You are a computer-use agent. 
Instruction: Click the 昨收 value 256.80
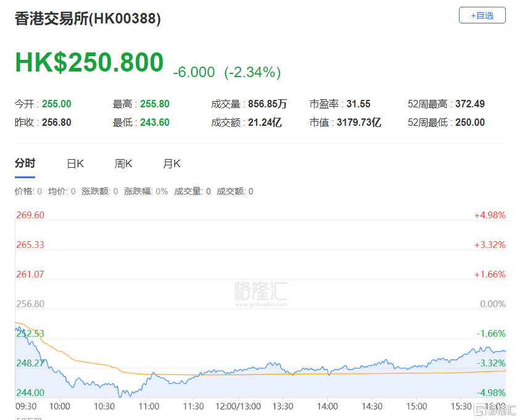click(x=57, y=122)
